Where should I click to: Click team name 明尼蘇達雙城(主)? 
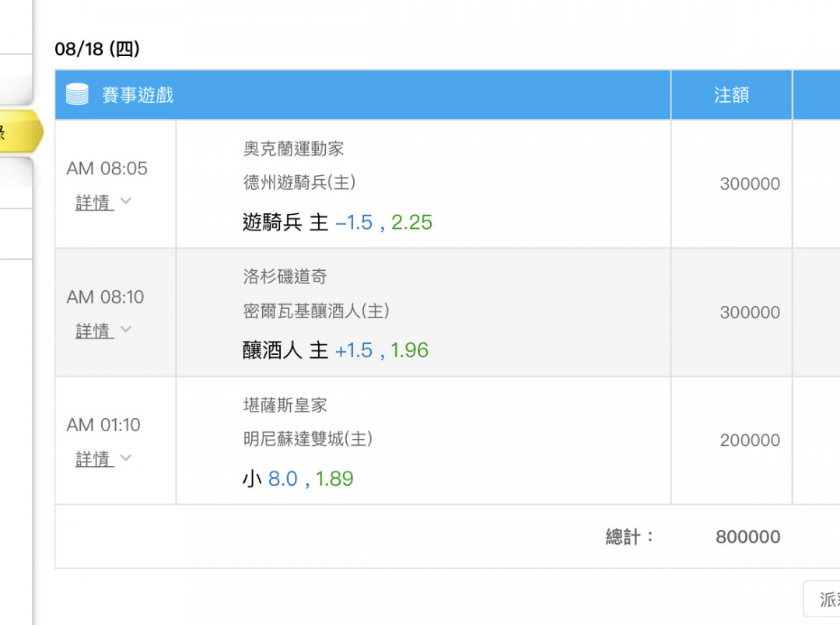coord(307,438)
